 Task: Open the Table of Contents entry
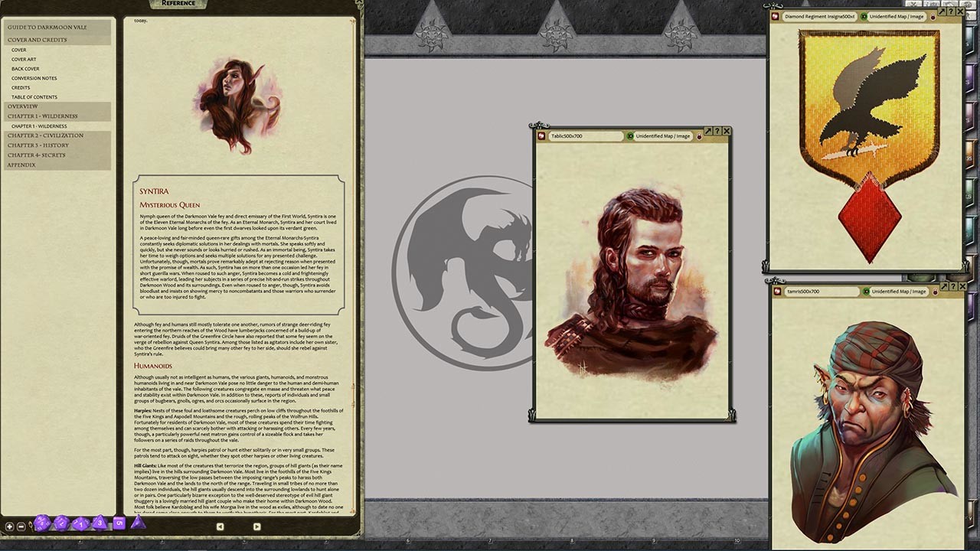34,97
